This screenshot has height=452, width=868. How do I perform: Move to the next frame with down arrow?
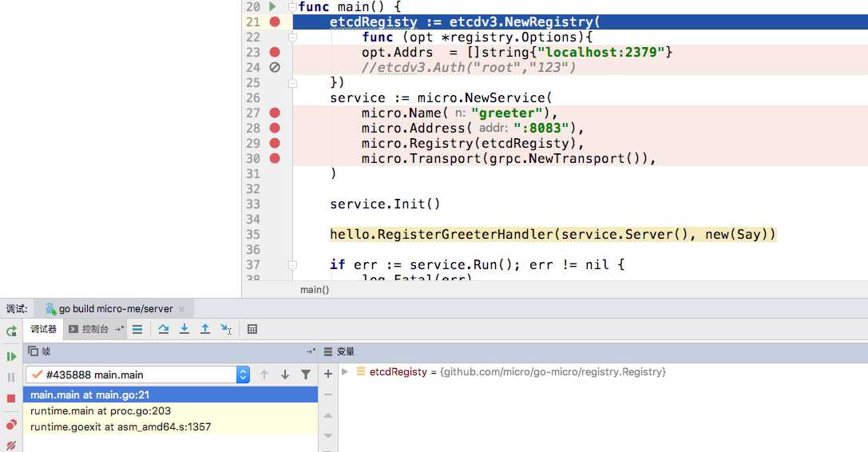284,375
